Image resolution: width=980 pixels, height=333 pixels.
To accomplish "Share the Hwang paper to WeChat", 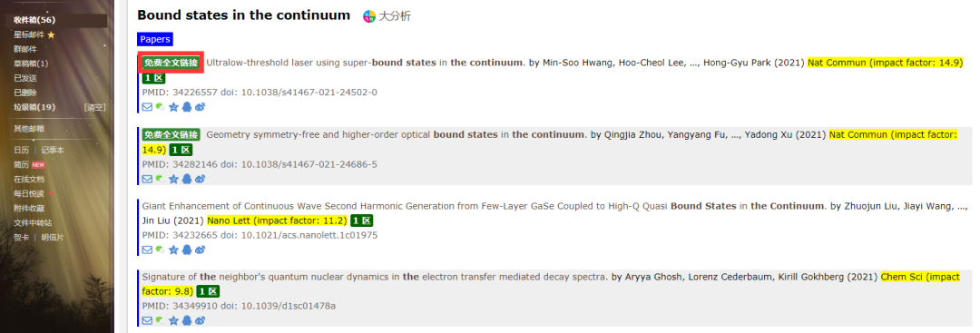I will tap(161, 107).
